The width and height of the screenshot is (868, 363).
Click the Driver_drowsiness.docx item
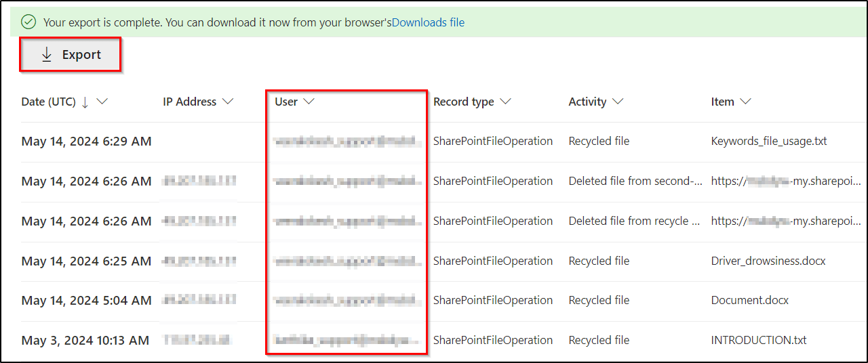[768, 261]
